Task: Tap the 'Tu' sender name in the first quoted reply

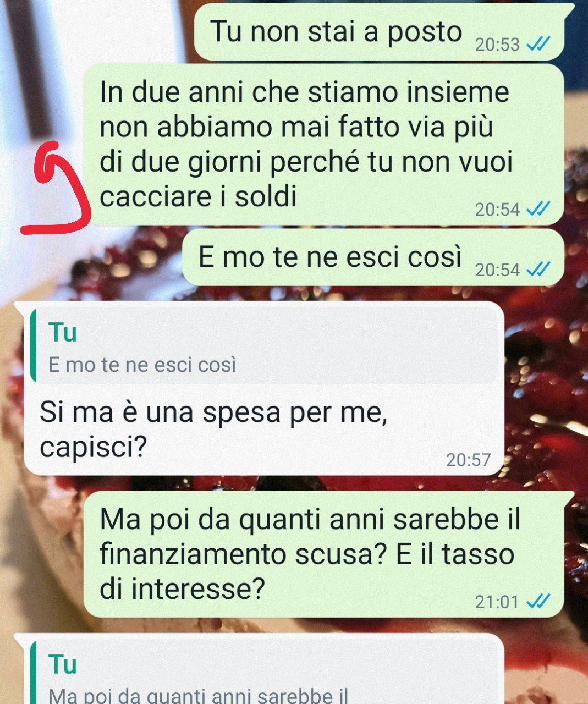Action: (63, 332)
